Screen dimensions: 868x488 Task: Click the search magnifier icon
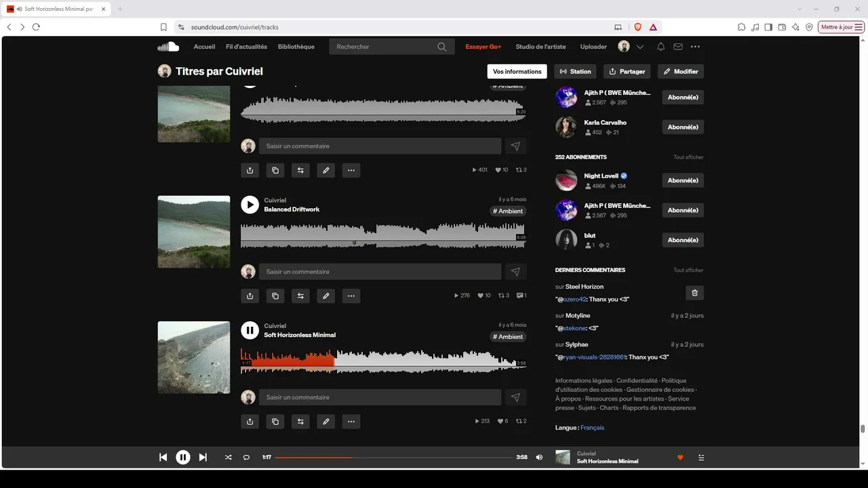(x=442, y=47)
